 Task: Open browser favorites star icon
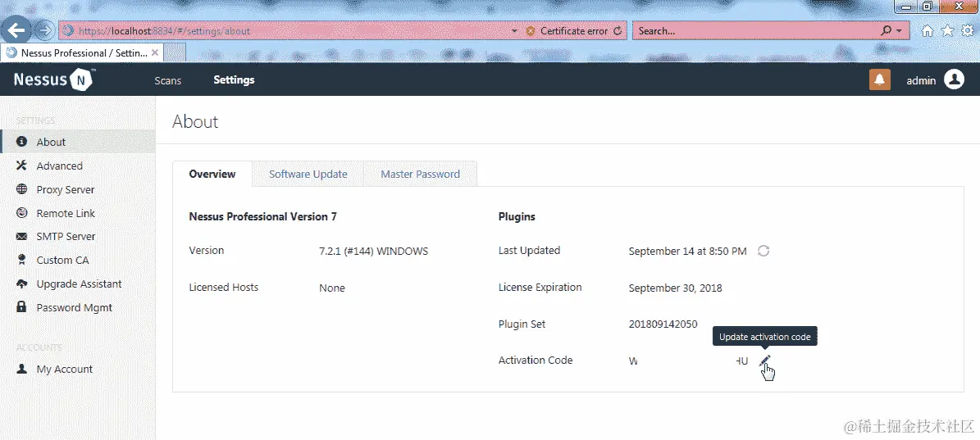point(947,30)
